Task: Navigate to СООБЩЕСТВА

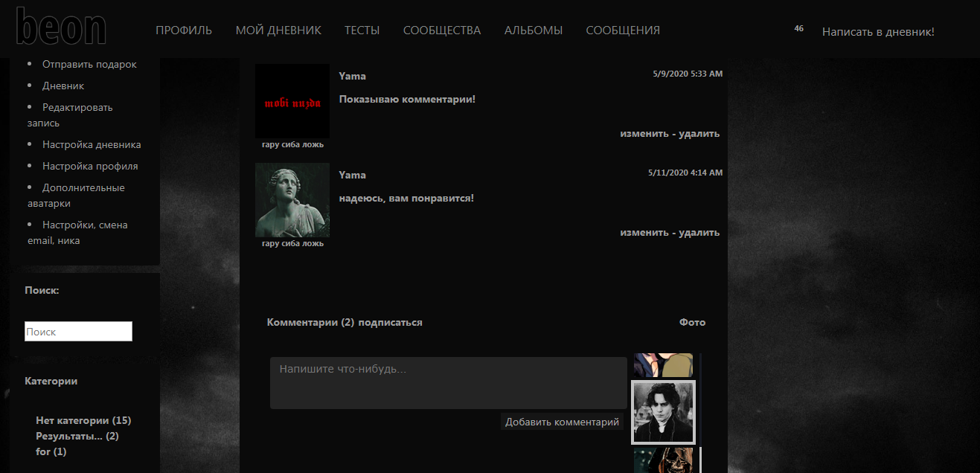Action: point(442,30)
